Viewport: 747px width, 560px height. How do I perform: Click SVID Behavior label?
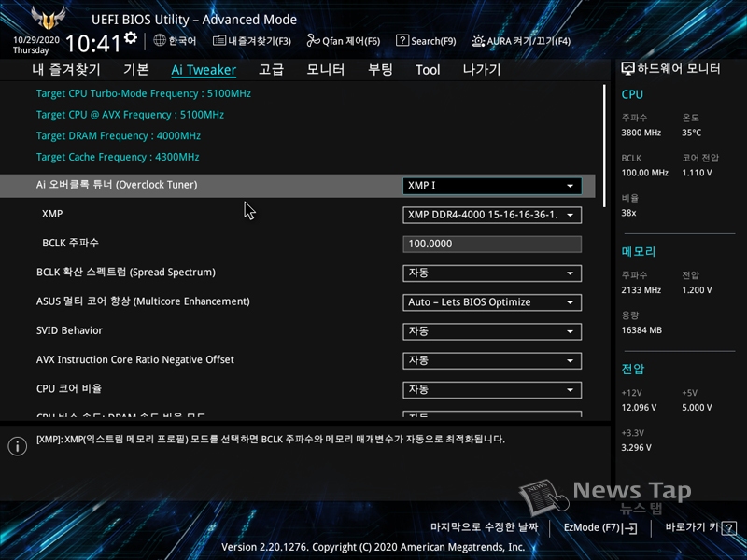point(69,330)
